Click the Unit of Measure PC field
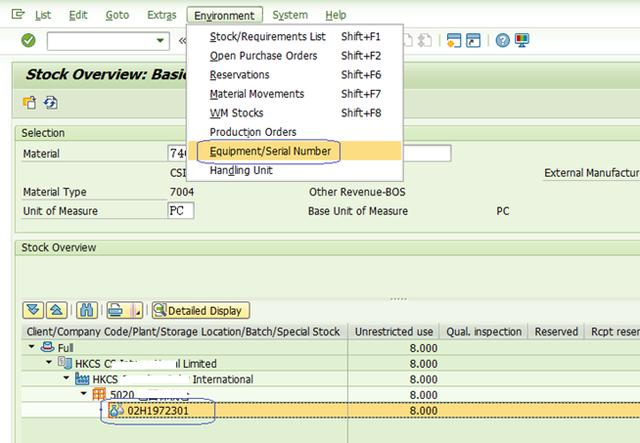 click(x=180, y=211)
